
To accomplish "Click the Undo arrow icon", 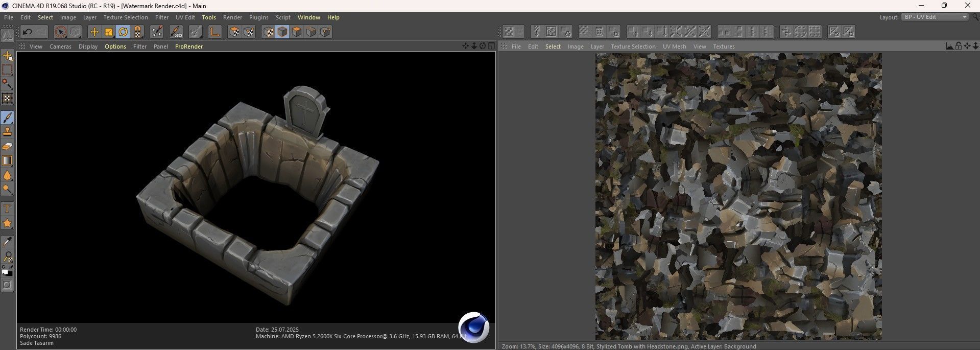I will click(28, 32).
